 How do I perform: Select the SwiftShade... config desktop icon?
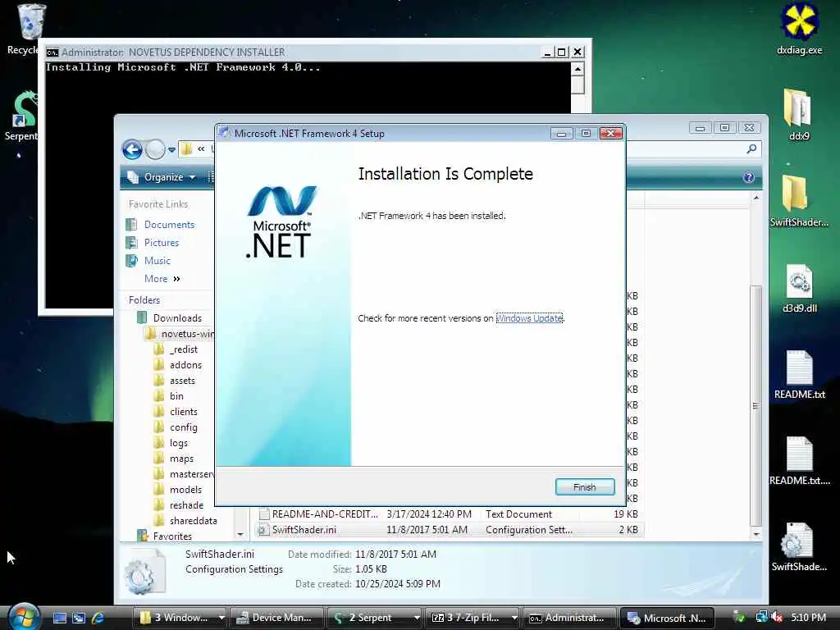799,547
